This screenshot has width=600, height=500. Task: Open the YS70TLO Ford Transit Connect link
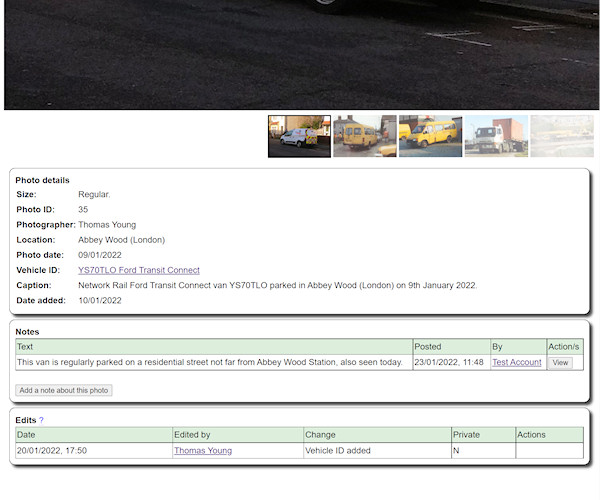(138, 270)
